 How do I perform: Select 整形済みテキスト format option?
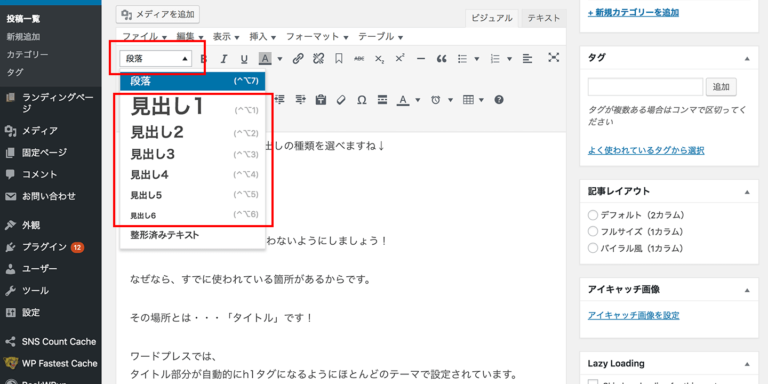click(192, 235)
